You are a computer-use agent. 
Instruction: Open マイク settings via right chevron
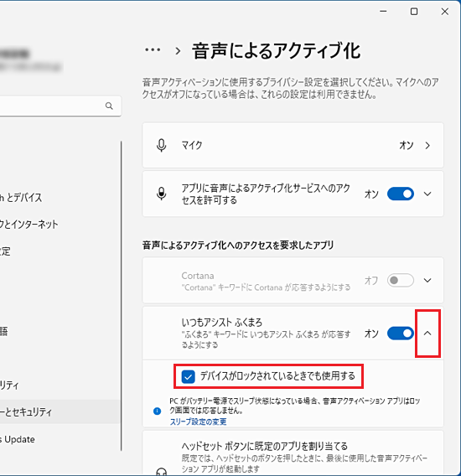point(427,146)
